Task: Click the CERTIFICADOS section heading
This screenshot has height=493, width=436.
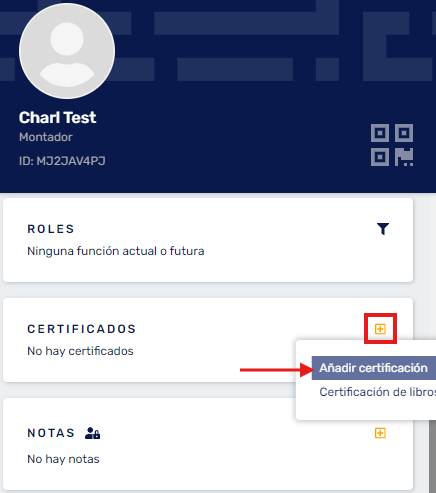Action: tap(82, 329)
